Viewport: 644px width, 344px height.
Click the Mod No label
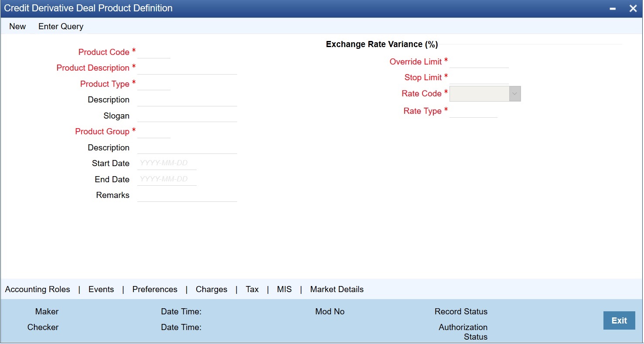pos(330,312)
